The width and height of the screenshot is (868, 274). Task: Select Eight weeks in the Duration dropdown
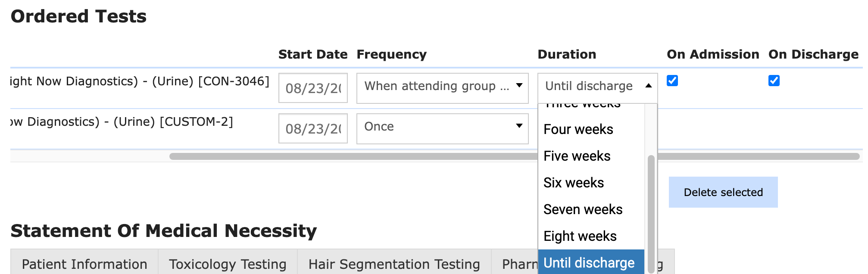tap(580, 236)
